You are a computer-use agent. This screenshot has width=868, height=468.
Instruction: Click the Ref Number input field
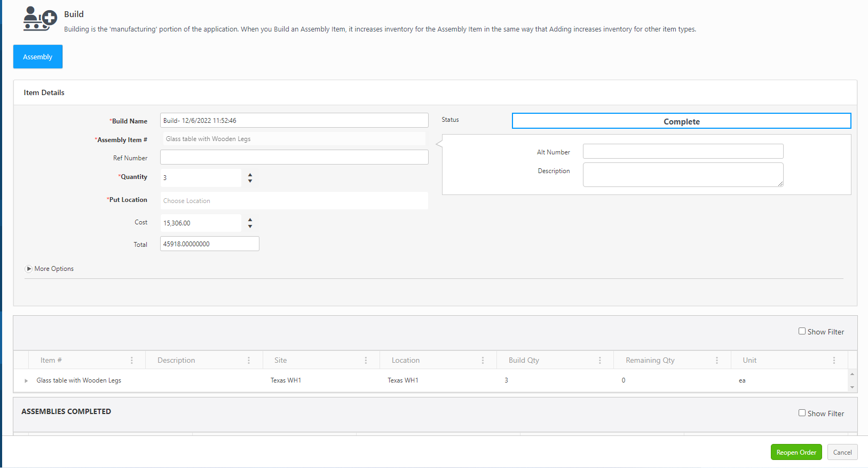pos(294,157)
